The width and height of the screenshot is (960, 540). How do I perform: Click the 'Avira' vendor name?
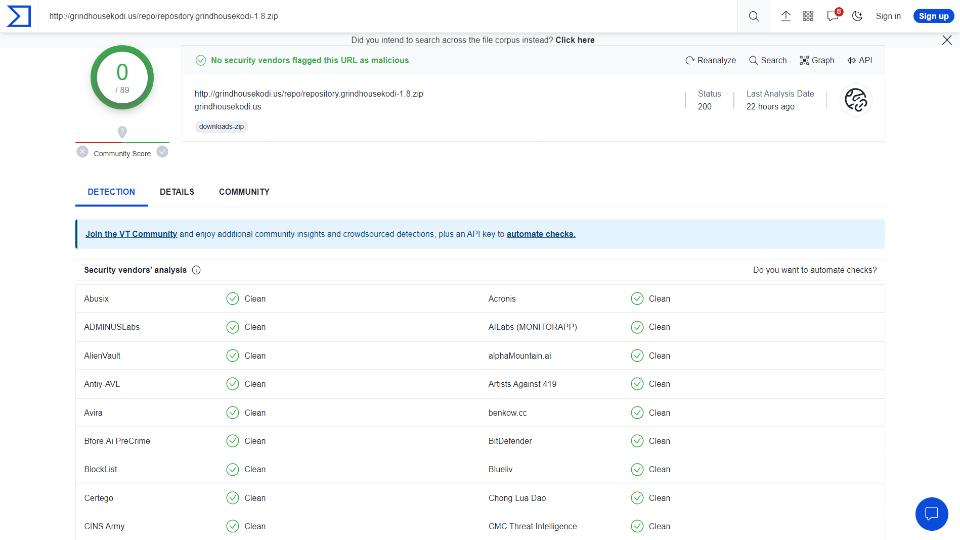93,413
